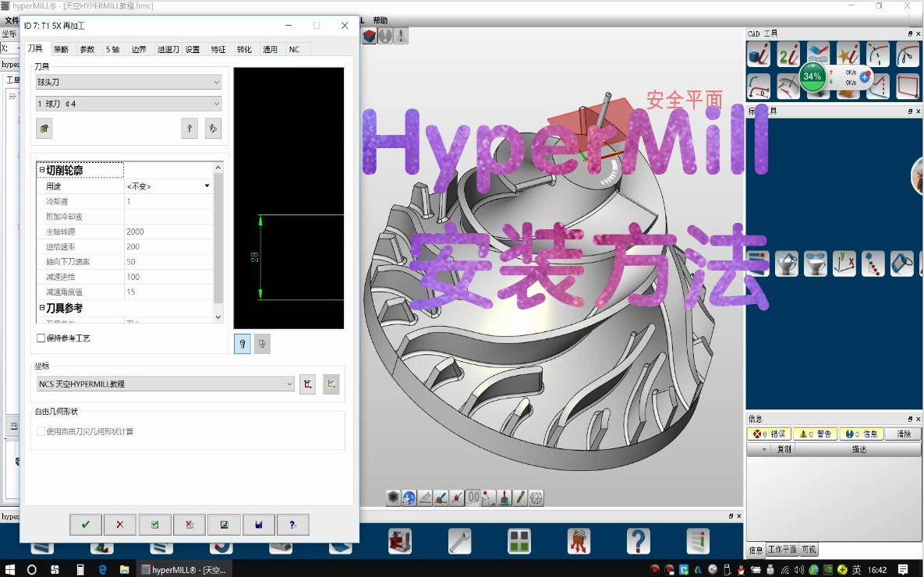Screen dimensions: 924x577
Task: Check the 使用自由刀尖几何形状计算 option
Action: tap(41, 430)
